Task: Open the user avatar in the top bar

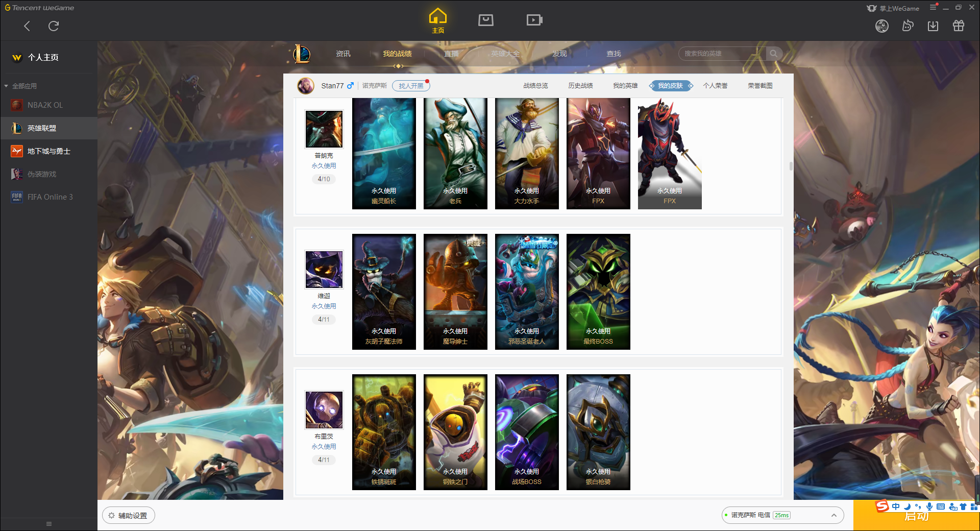Action: [x=882, y=26]
